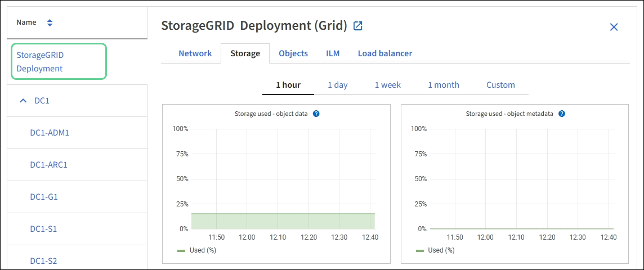
Task: Choose the 1 month time range
Action: 444,85
